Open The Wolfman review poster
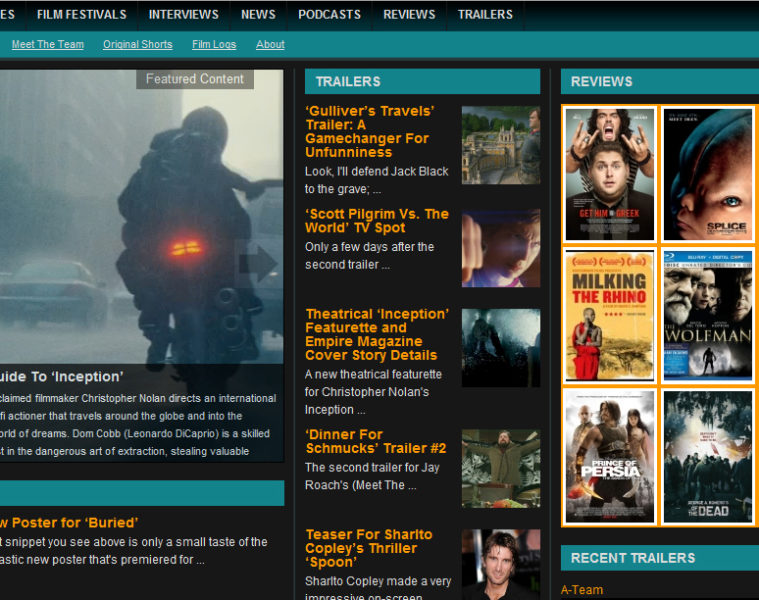The image size is (759, 600). pyautogui.click(x=707, y=315)
